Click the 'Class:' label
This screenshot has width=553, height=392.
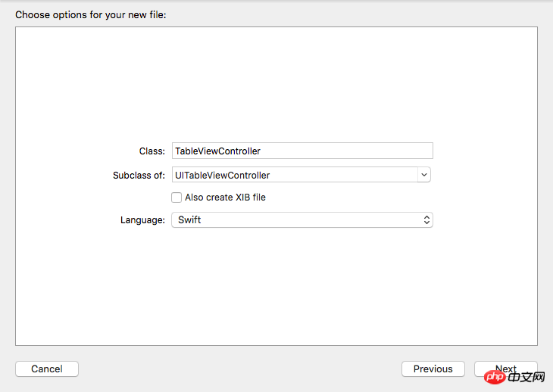point(152,151)
